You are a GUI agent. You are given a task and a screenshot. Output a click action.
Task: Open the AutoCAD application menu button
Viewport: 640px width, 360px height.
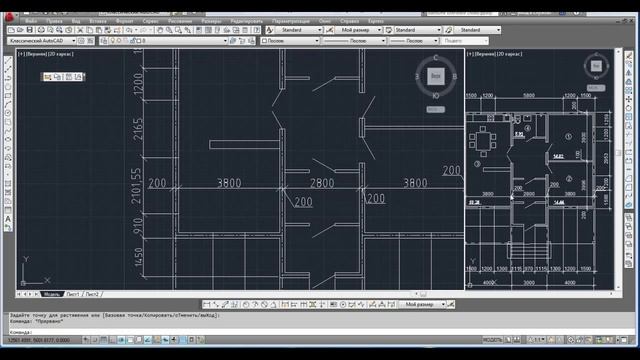pyautogui.click(x=9, y=17)
